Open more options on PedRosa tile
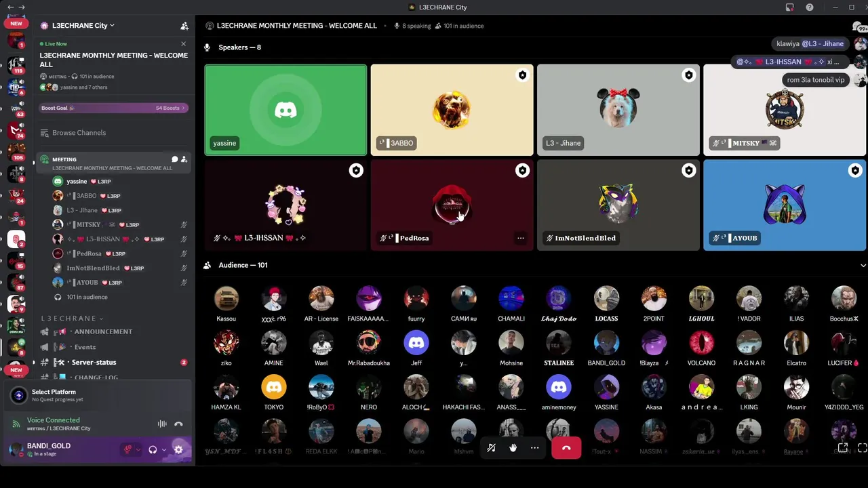Image resolution: width=868 pixels, height=488 pixels. coord(521,238)
